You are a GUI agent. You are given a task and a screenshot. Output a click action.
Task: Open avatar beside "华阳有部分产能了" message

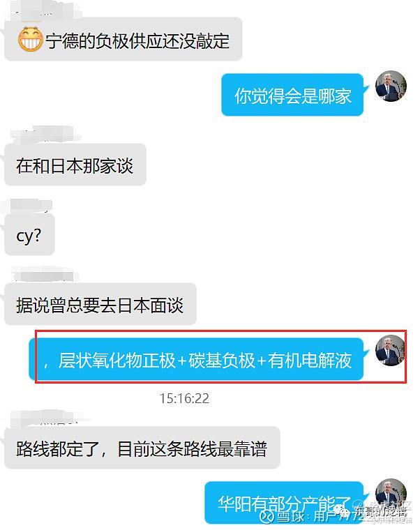tap(391, 494)
